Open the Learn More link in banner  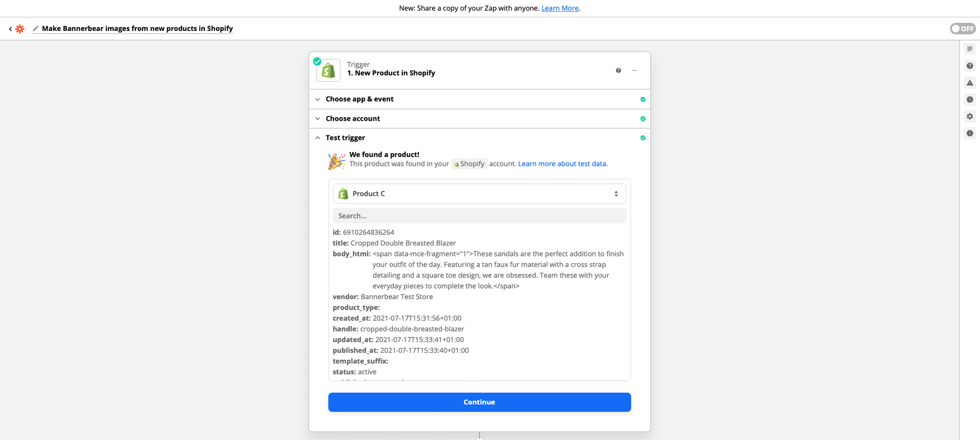click(560, 8)
